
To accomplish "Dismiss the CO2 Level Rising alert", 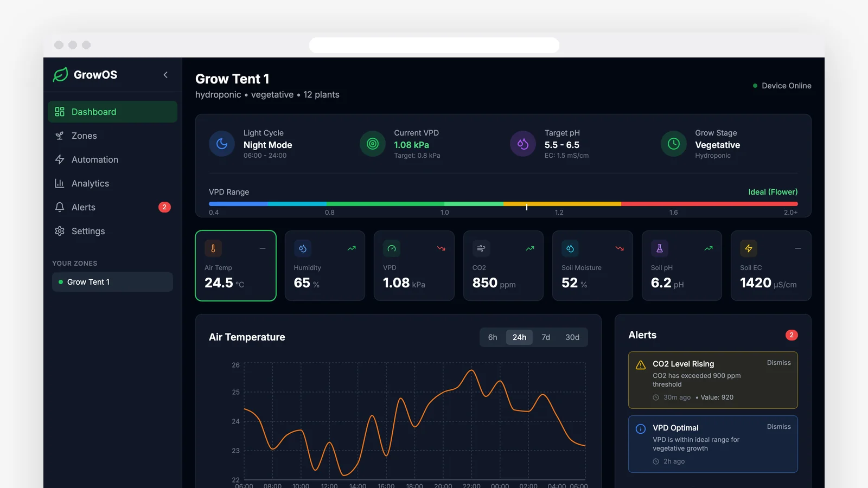I will [778, 363].
